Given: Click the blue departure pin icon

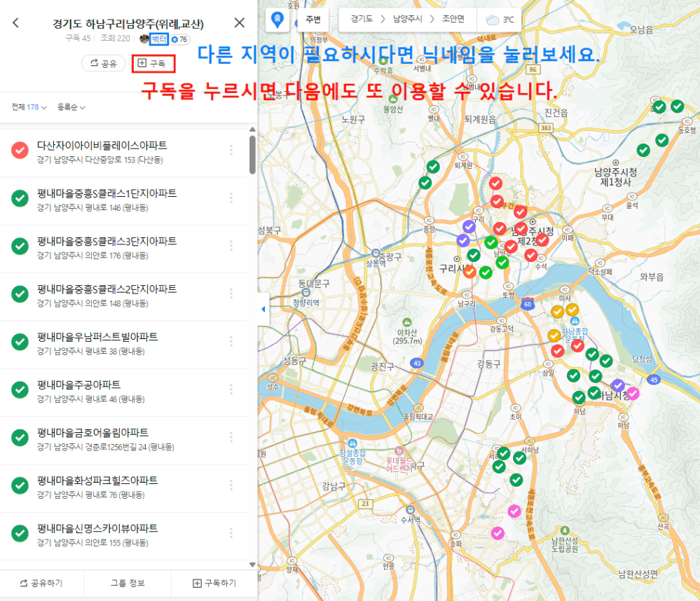Looking at the screenshot, I should click(x=277, y=20).
